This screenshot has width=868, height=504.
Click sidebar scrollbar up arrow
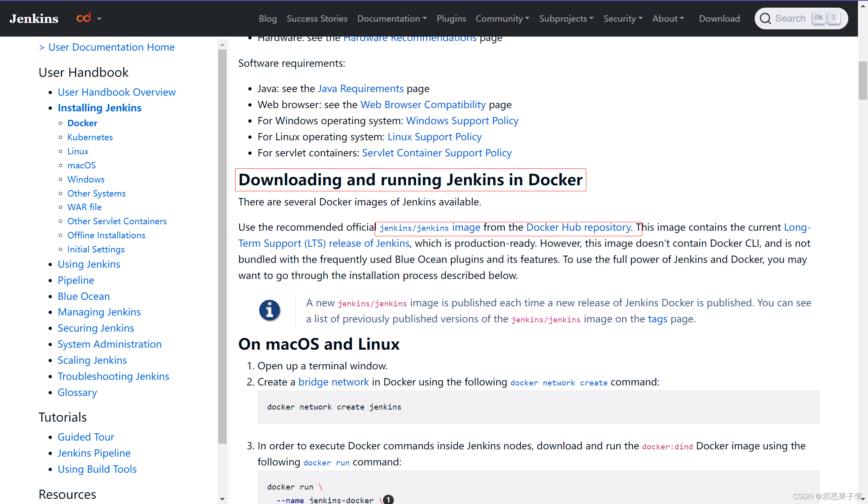(x=222, y=45)
